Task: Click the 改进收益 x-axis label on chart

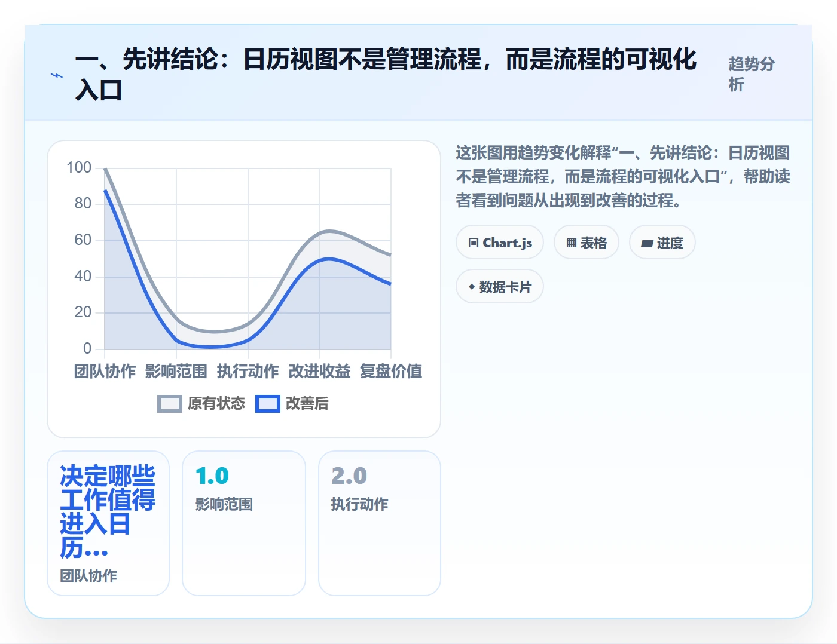Action: [320, 371]
